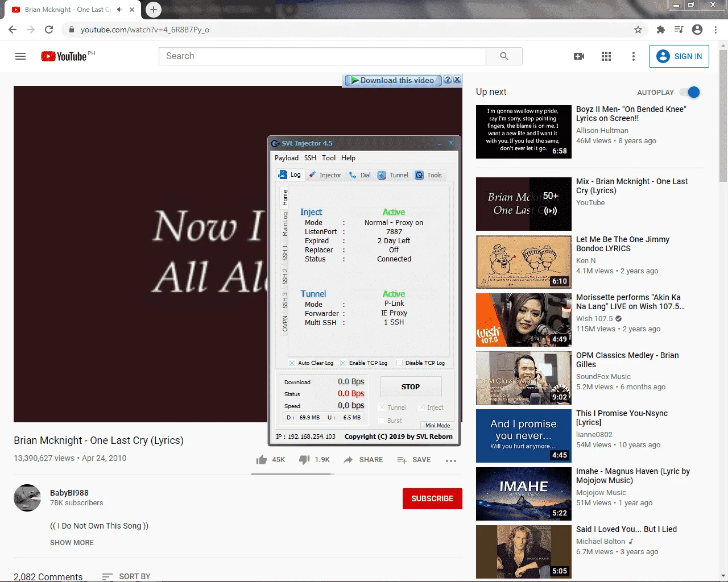Screen dimensions: 728x582
Task: Open Said I Loved You But I Lied thumbnail
Action: coord(524,552)
